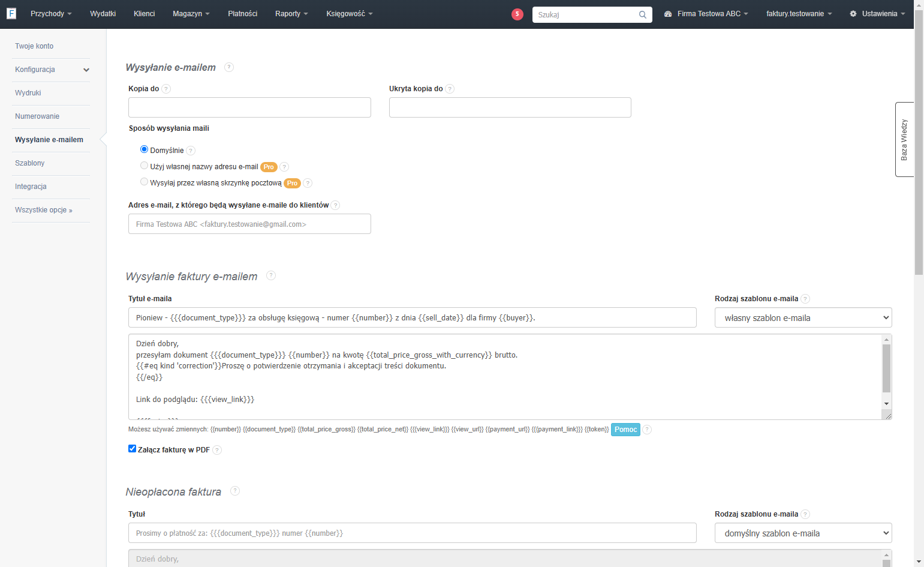The height and width of the screenshot is (567, 924).
Task: Click the Kopia do input field
Action: (x=249, y=107)
